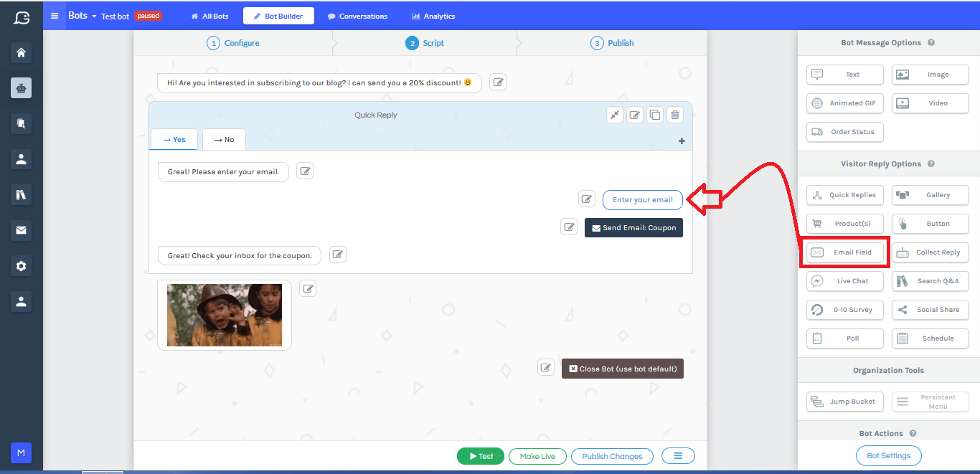The image size is (980, 474).
Task: Go to All Bots
Action: tap(210, 16)
